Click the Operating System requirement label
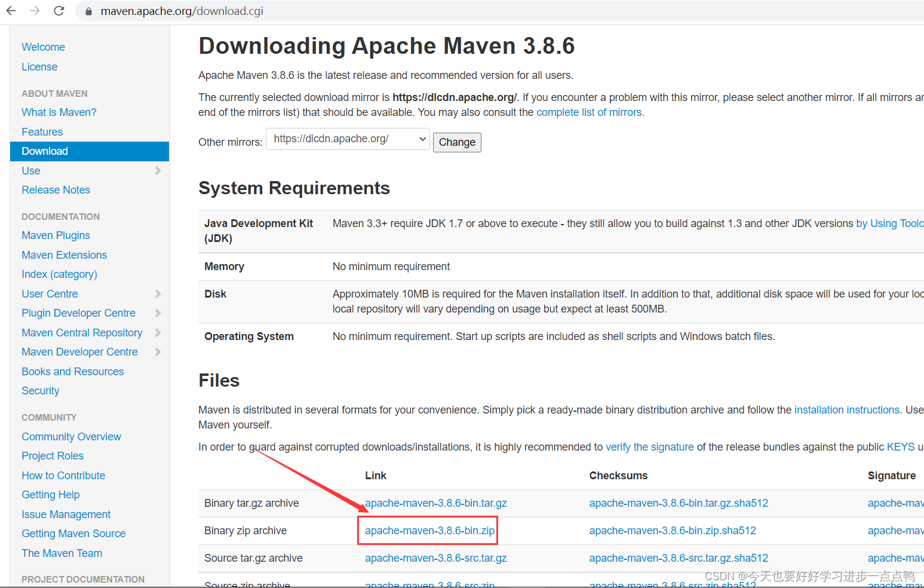 [x=249, y=336]
